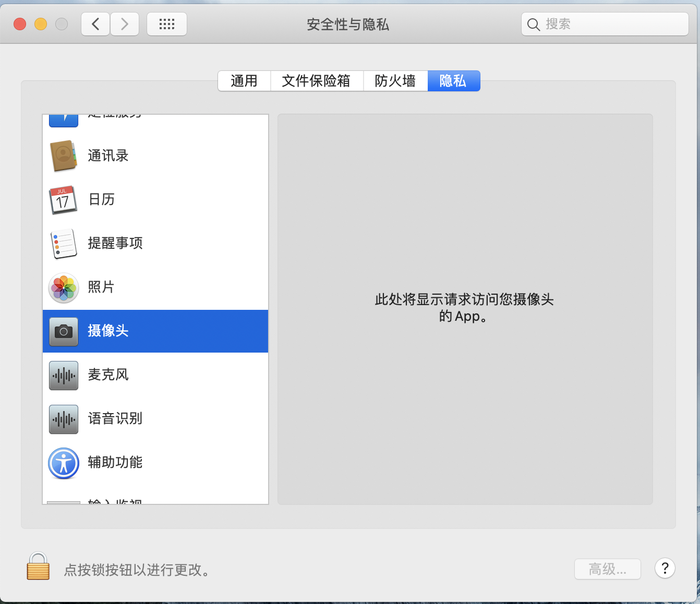Click the Accessibility (辅助功能) icon
Screen dimensions: 700x604
pyautogui.click(x=64, y=463)
